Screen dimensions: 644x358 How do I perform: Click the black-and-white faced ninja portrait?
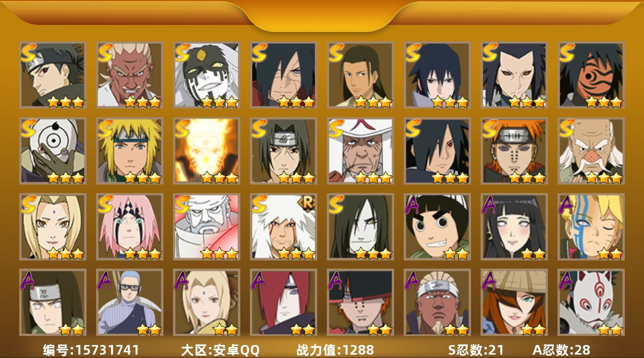(206, 75)
